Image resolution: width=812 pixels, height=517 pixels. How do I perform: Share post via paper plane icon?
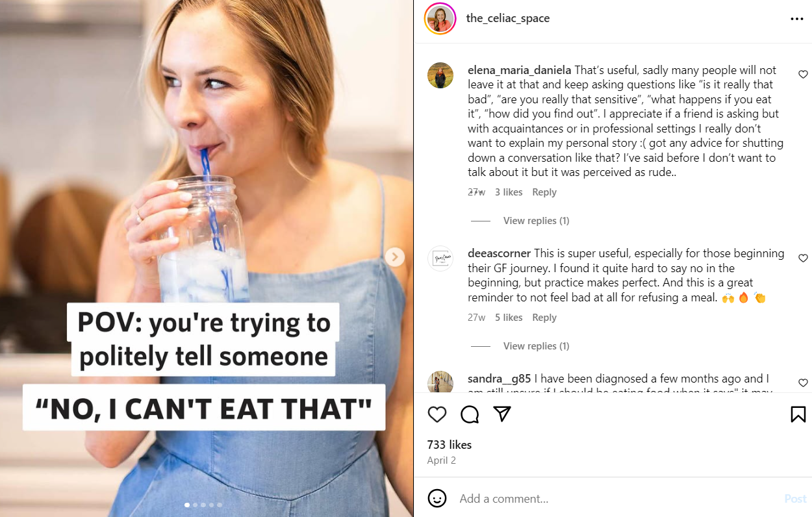(502, 414)
